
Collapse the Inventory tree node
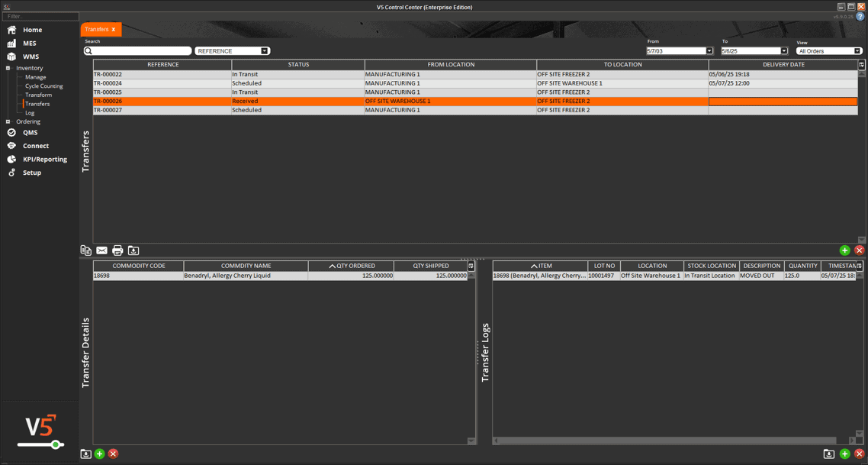8,68
